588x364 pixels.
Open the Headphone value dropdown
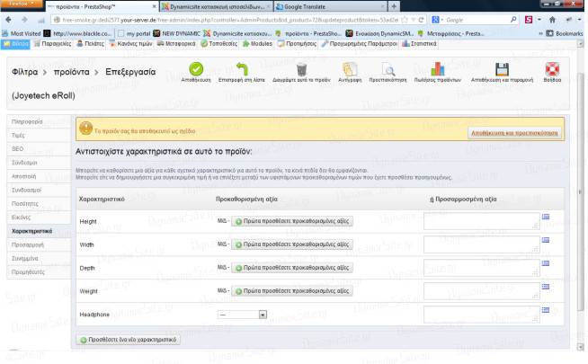pyautogui.click(x=242, y=315)
